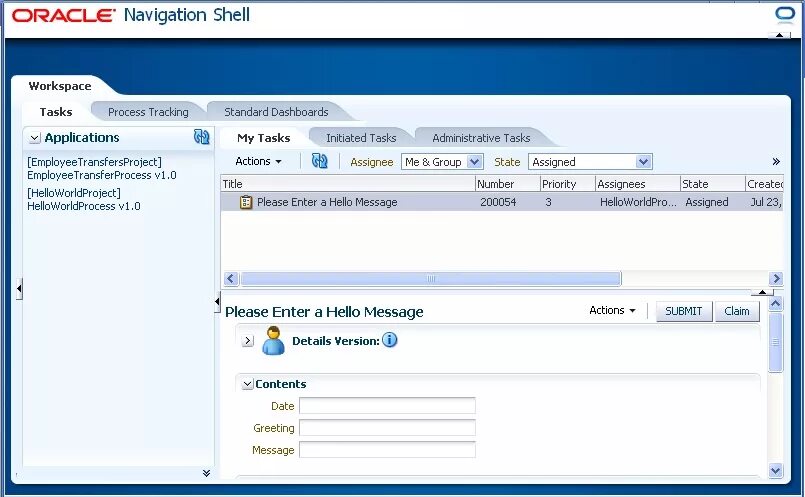Show more applications with the double down chevron
The image size is (805, 497).
[206, 473]
